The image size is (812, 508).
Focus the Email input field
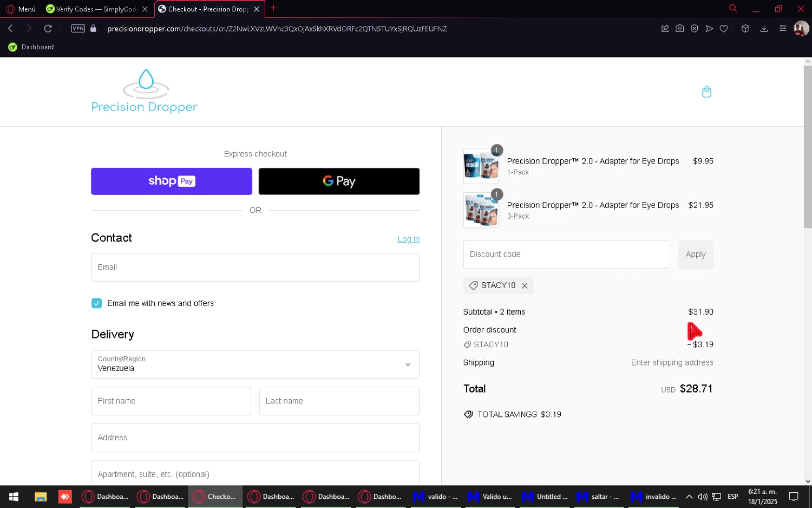pos(255,268)
